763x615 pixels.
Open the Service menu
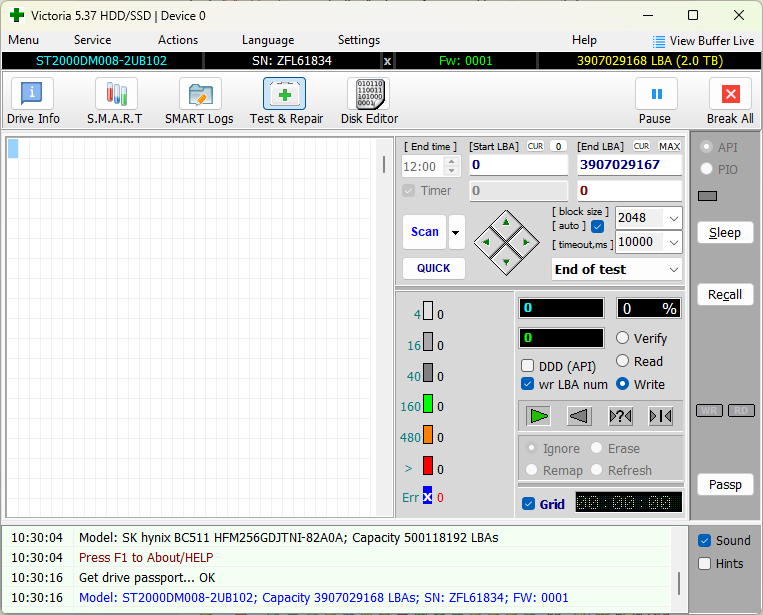point(92,40)
